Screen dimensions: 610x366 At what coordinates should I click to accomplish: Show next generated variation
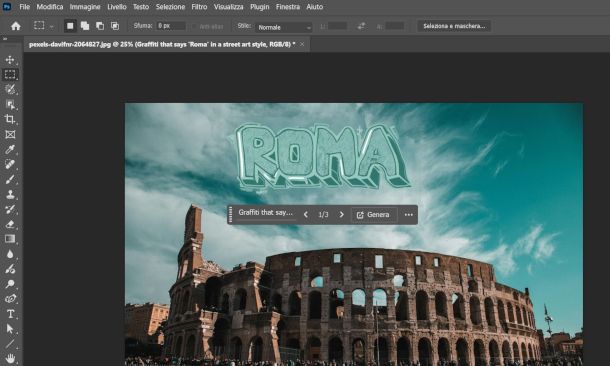click(x=342, y=215)
